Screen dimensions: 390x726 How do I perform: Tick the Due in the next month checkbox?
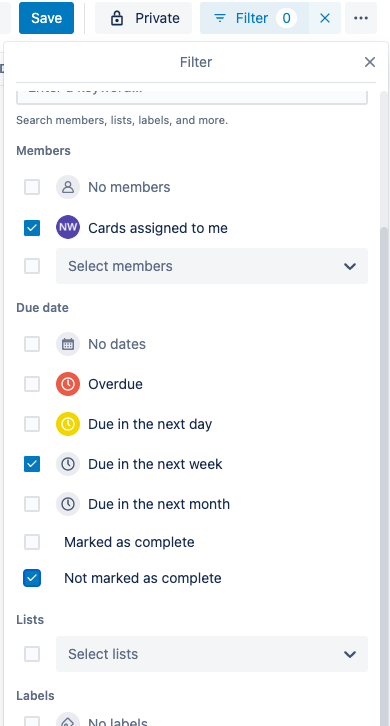(x=32, y=504)
